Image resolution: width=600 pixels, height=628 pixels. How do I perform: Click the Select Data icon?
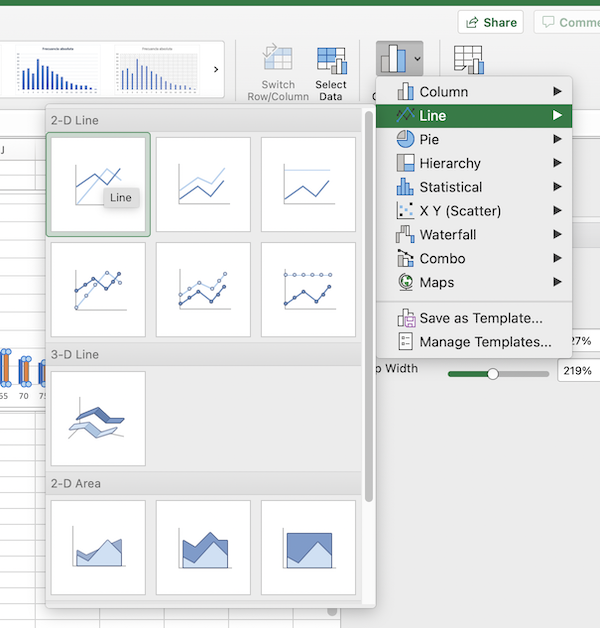click(331, 60)
